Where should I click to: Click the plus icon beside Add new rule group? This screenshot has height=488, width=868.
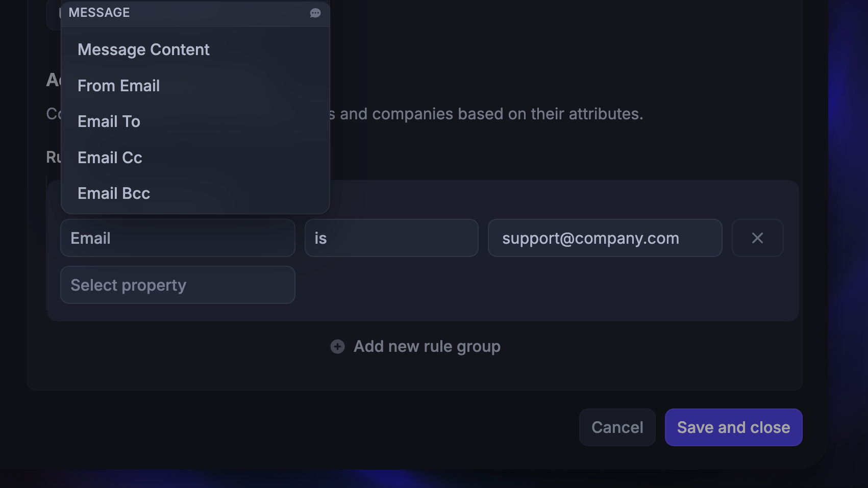point(337,347)
